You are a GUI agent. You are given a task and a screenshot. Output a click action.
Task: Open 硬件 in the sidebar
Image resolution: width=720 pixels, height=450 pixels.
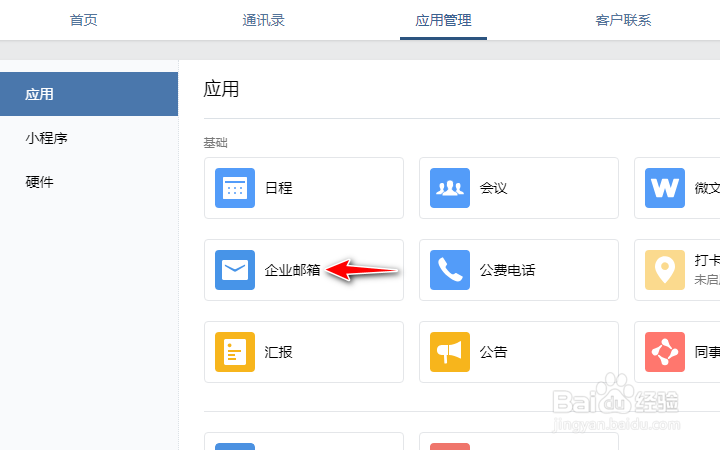click(x=39, y=182)
